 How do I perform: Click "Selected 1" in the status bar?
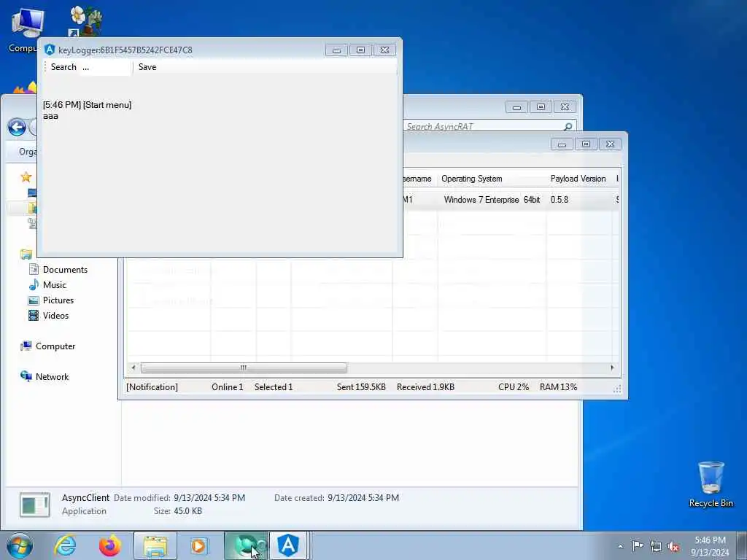[x=274, y=387]
